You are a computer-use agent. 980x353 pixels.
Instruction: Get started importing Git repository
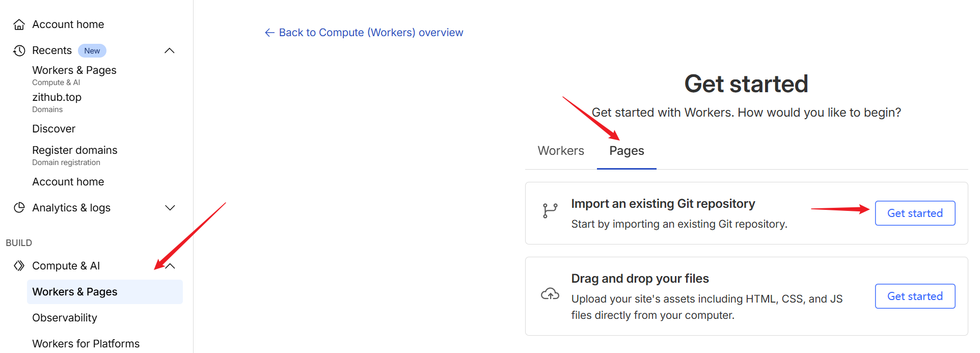(x=915, y=213)
